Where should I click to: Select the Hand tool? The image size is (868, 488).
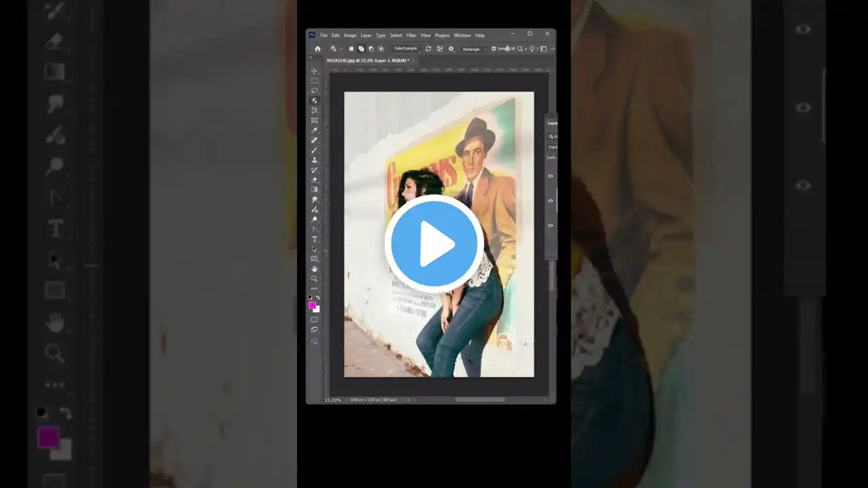pos(314,268)
